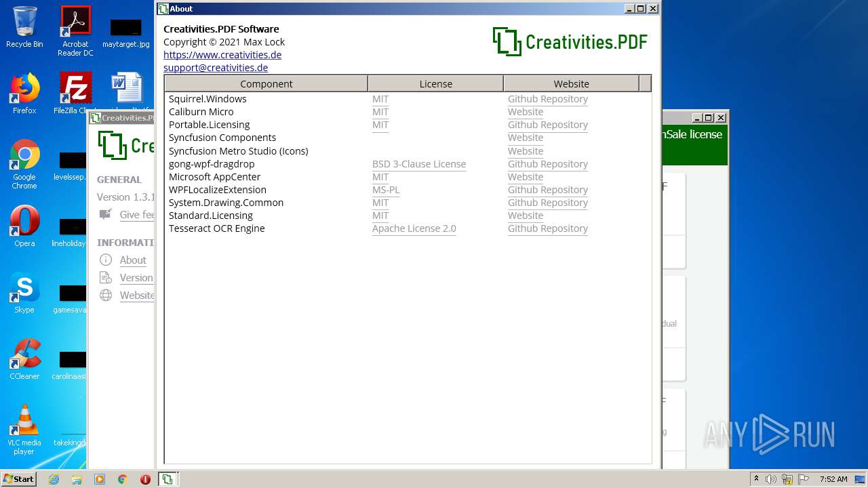Open Internet Explorer in taskbar

pos(54,479)
